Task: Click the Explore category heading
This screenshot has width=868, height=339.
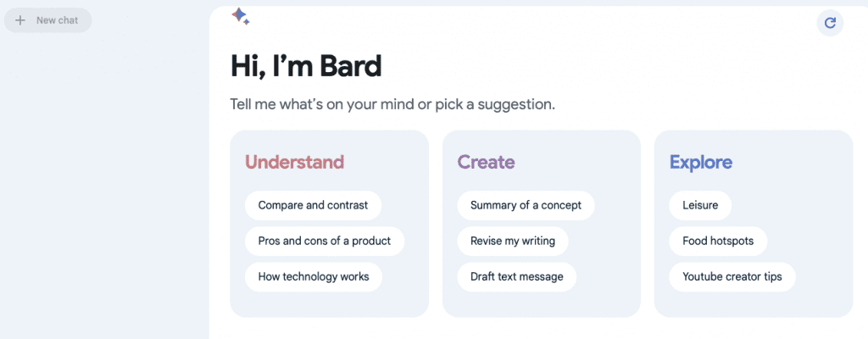Action: click(x=701, y=162)
